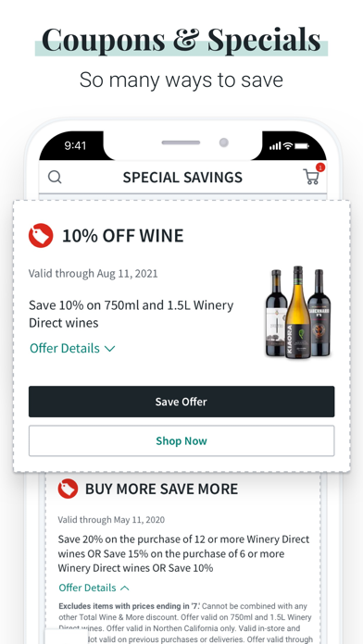
Task: Tap the search magnifier icon
Action: 55,177
